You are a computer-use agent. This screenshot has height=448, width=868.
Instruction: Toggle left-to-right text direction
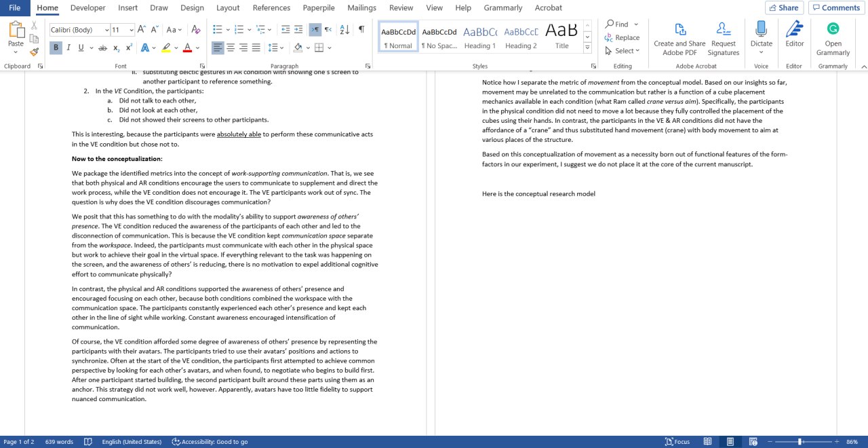(x=315, y=30)
